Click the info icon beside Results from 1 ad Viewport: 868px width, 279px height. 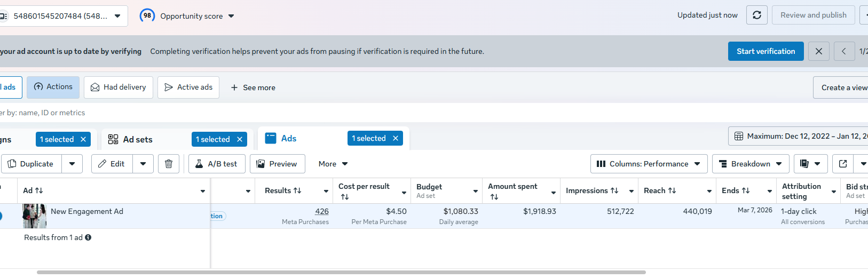tap(88, 237)
